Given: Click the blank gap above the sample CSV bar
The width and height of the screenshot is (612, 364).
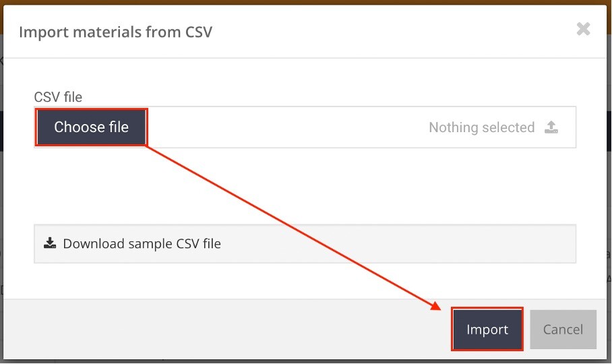Looking at the screenshot, I should click(305, 185).
